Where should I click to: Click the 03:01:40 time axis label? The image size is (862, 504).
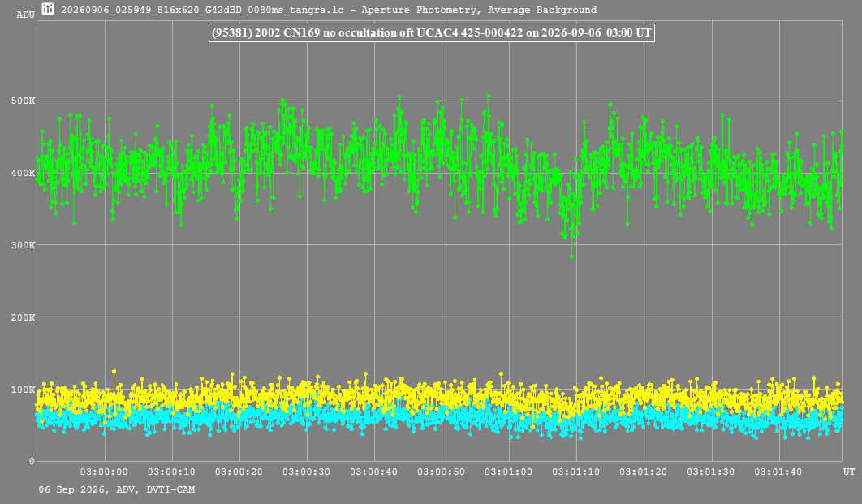click(x=778, y=472)
